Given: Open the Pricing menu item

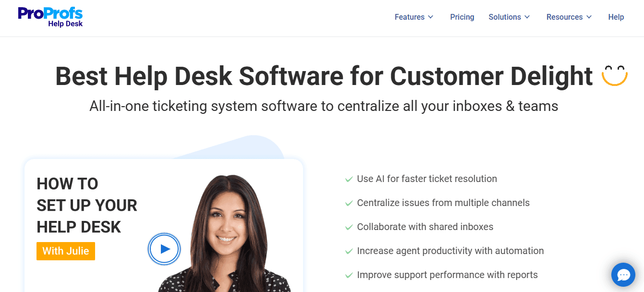Looking at the screenshot, I should tap(462, 17).
